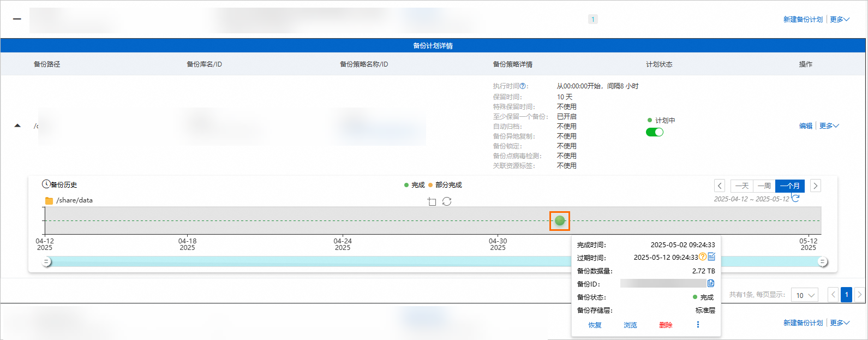Go to the next time range with right arrow
The width and height of the screenshot is (868, 340).
coord(815,186)
